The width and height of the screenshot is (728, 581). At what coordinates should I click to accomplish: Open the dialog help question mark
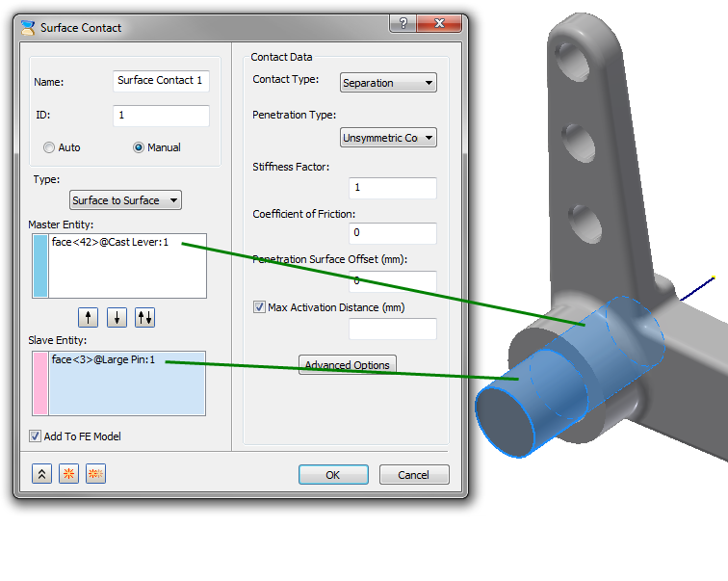(403, 23)
